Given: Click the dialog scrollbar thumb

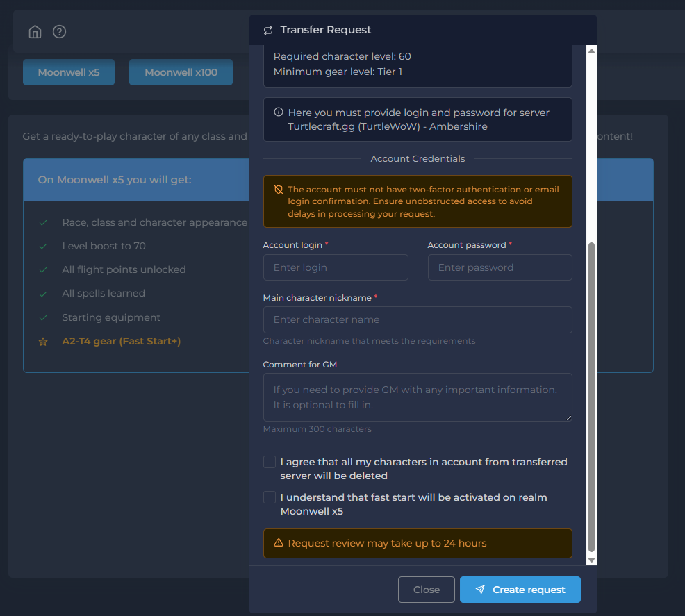Looking at the screenshot, I should 591,397.
